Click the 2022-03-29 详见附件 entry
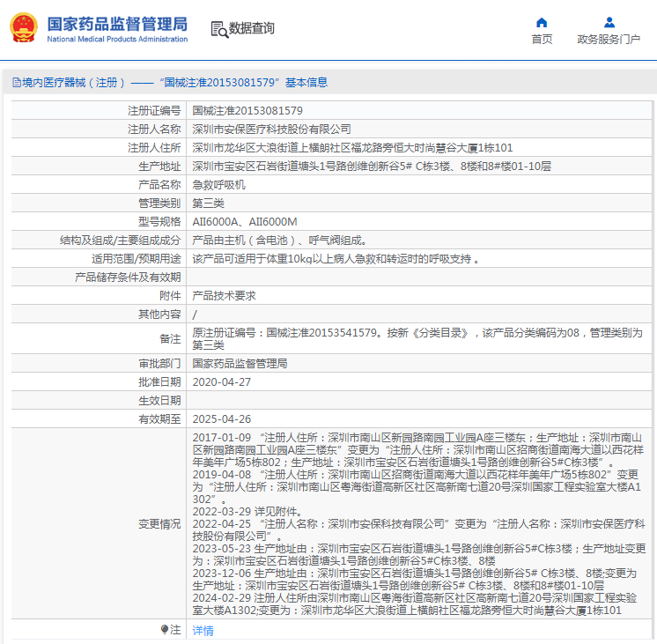 pyautogui.click(x=247, y=512)
